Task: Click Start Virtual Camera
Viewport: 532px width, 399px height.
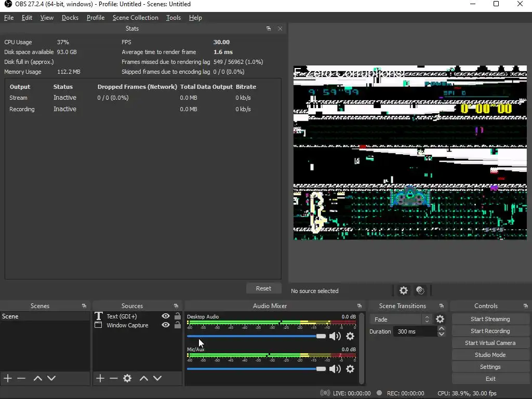Action: (x=490, y=343)
